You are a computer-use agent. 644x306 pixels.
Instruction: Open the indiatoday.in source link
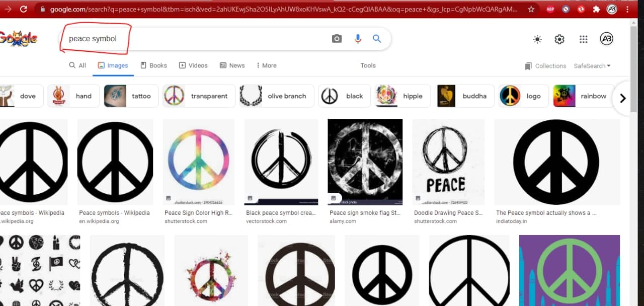coord(512,221)
